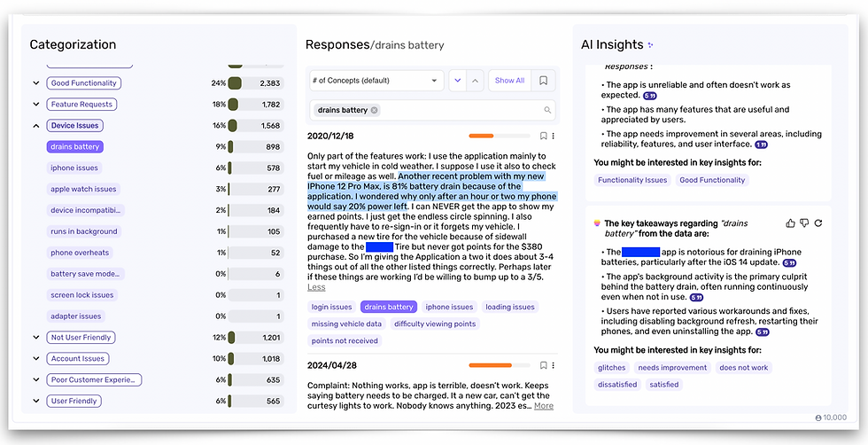This screenshot has width=868, height=445.
Task: Select iphone issues subcategory
Action: (74, 168)
